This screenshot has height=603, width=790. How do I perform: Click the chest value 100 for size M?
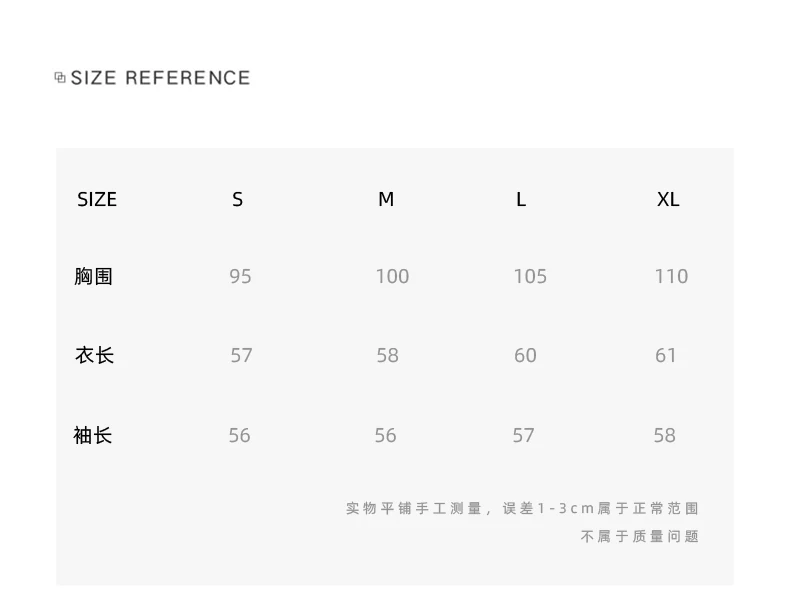(392, 277)
